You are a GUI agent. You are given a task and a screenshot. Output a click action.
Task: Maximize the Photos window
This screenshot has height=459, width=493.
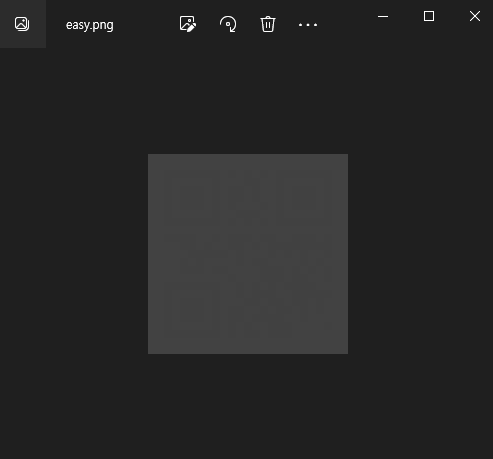429,16
